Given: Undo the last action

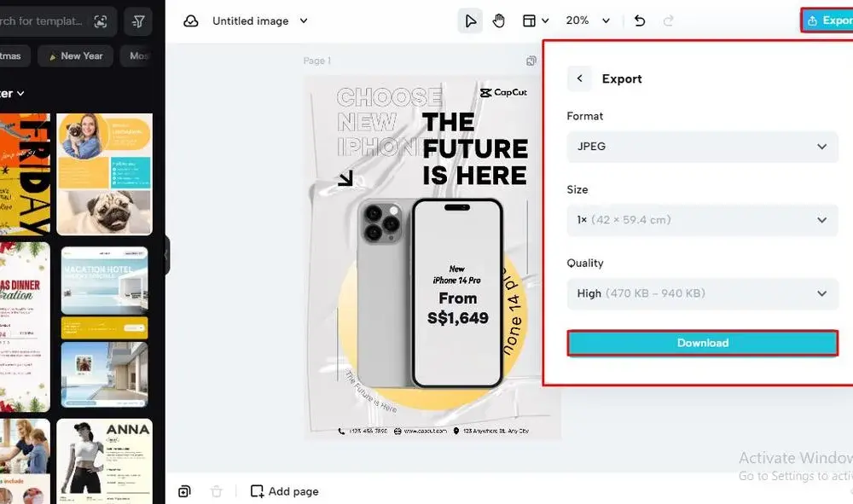Looking at the screenshot, I should click(640, 20).
